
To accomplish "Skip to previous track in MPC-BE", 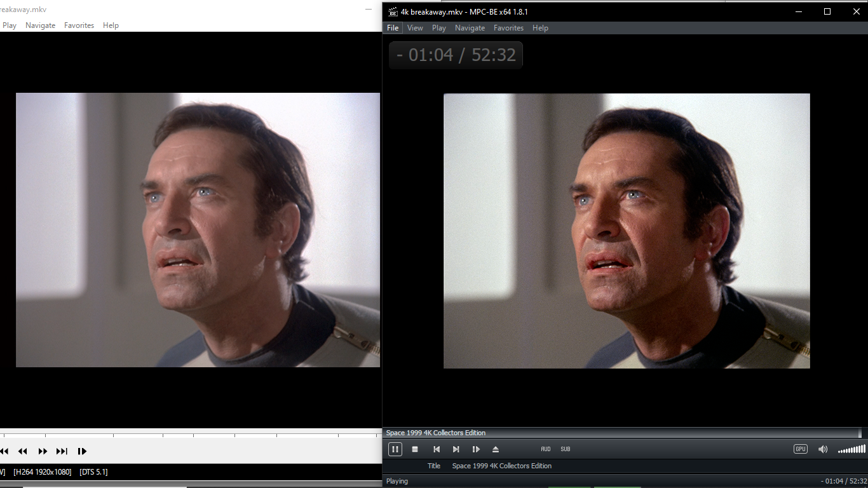I will pyautogui.click(x=437, y=449).
